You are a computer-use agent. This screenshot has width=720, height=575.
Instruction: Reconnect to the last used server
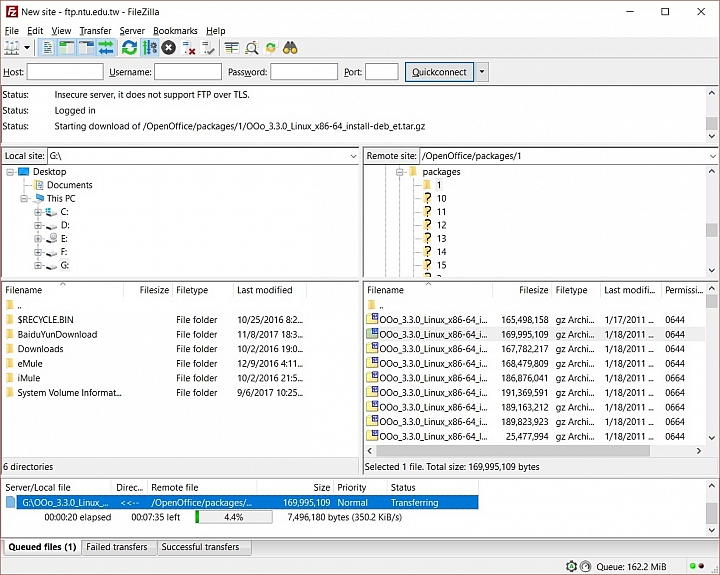pyautogui.click(x=208, y=48)
